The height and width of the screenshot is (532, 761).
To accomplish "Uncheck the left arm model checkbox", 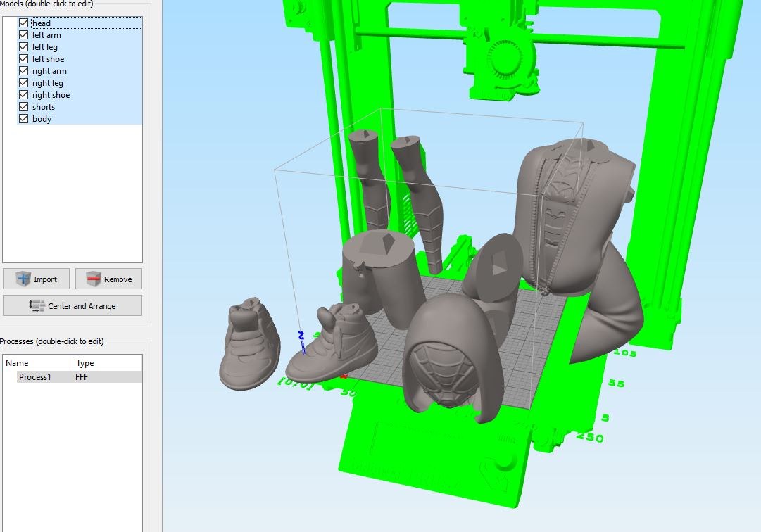I will (x=23, y=35).
